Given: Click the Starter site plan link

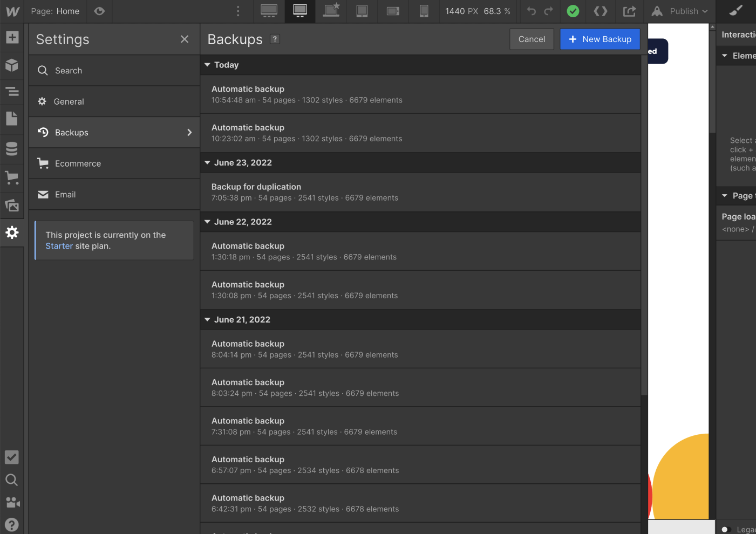Looking at the screenshot, I should coord(59,246).
